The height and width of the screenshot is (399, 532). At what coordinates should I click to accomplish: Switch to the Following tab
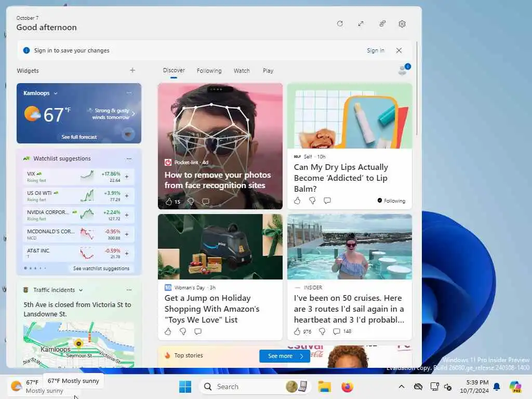pos(209,71)
